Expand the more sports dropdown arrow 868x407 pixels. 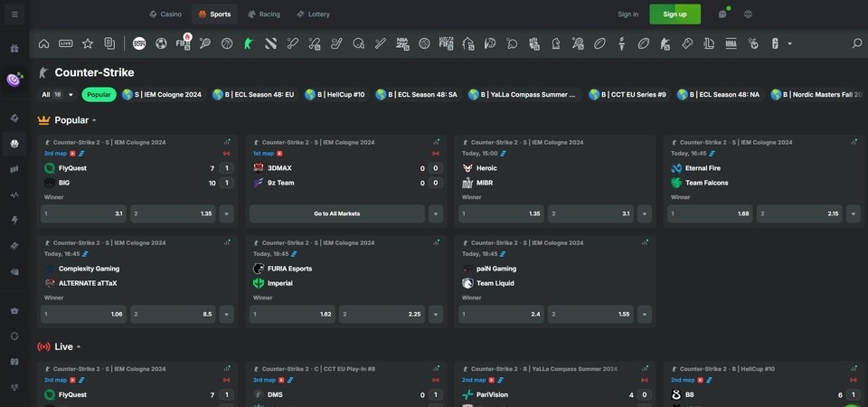[x=790, y=43]
